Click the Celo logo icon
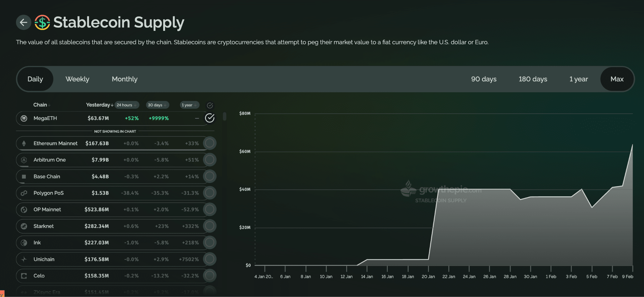644x297 pixels. click(x=24, y=276)
